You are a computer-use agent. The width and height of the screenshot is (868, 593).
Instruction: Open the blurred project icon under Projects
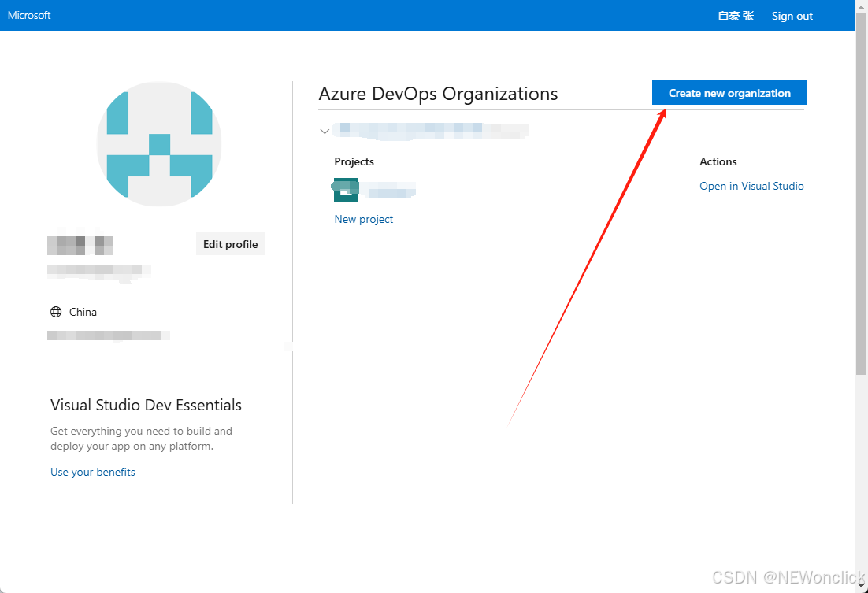346,190
